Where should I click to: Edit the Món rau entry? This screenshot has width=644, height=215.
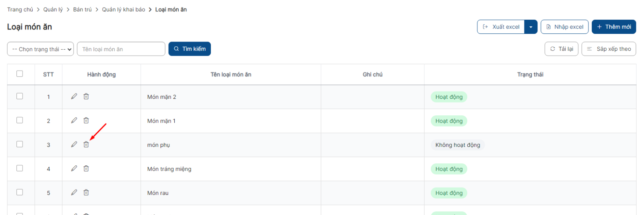coord(74,192)
